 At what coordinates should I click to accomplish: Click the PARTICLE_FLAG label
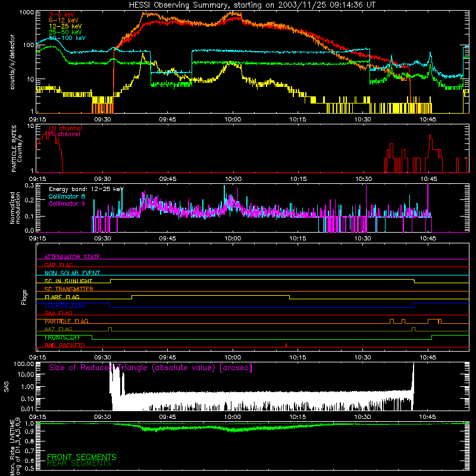(x=67, y=321)
